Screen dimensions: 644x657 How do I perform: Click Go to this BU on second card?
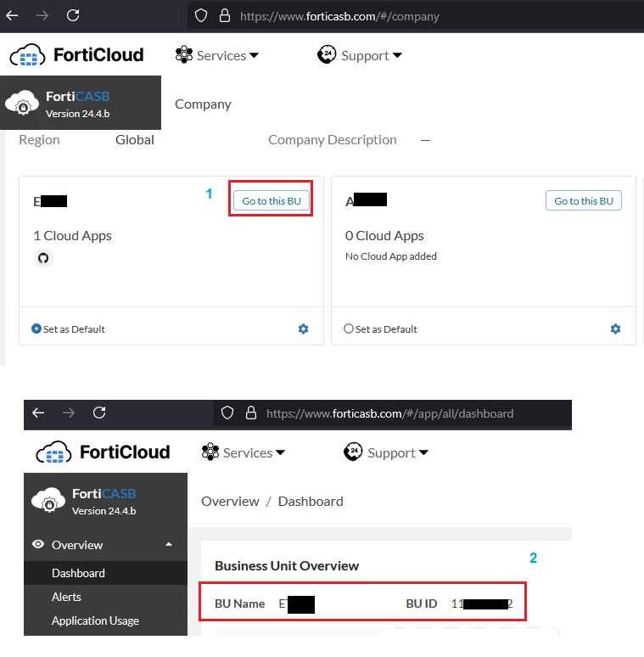pyautogui.click(x=583, y=200)
